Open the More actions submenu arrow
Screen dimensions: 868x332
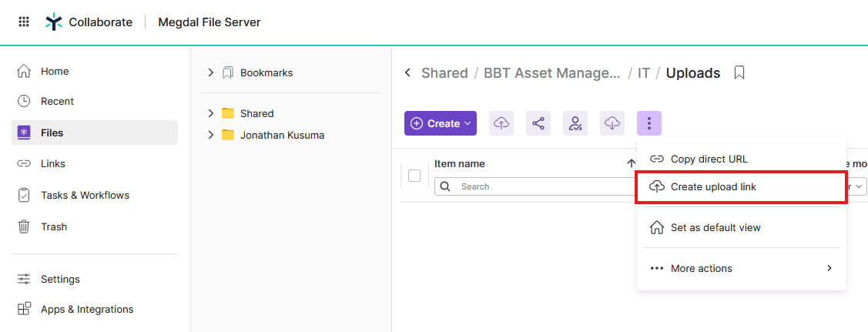point(829,268)
